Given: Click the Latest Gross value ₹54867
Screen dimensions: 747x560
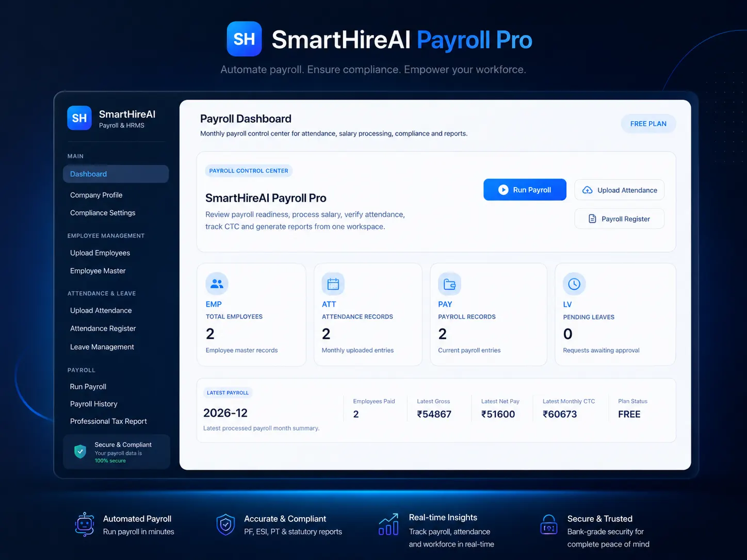Looking at the screenshot, I should [434, 414].
